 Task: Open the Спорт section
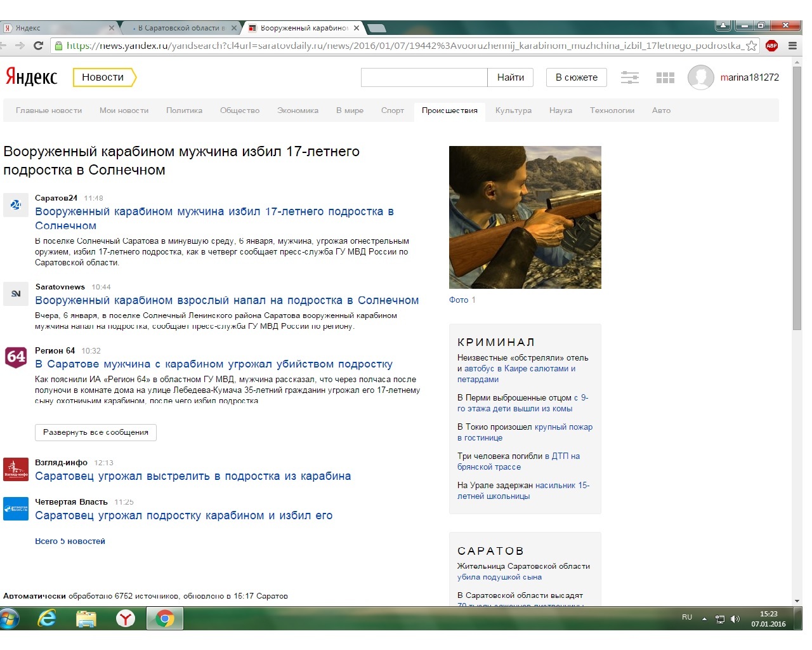pyautogui.click(x=393, y=110)
